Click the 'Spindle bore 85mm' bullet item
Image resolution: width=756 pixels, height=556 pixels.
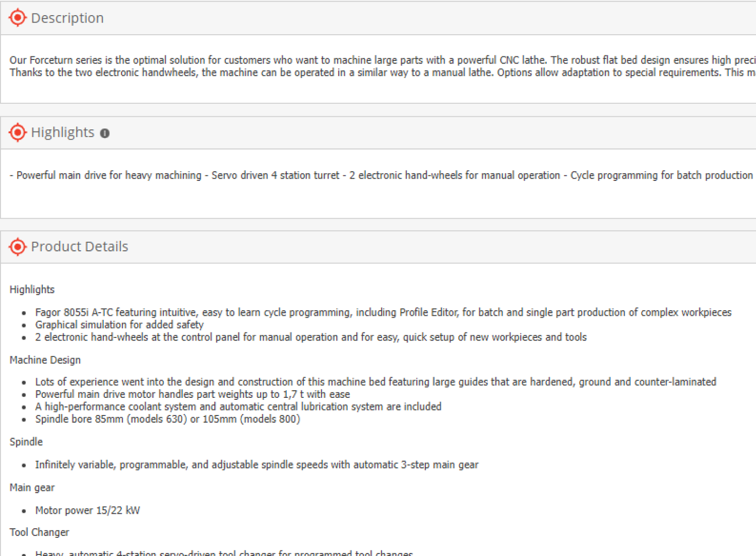pos(168,419)
